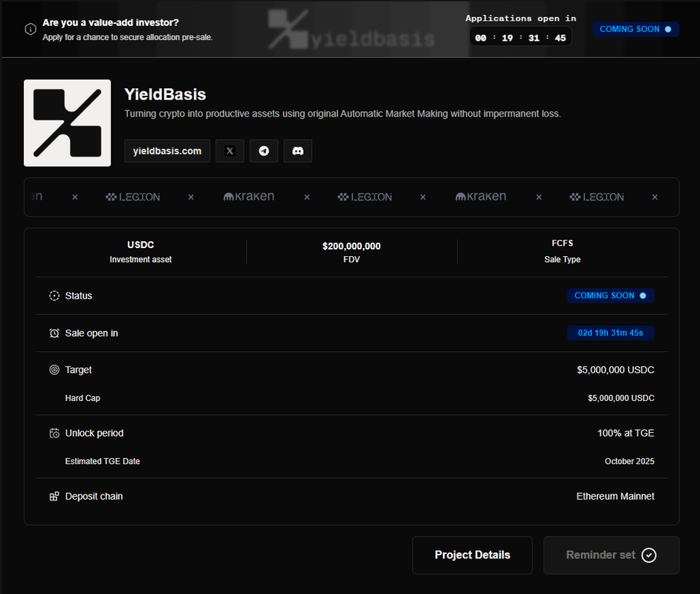Open the X (Twitter) social link
Screen dimensions: 700x594
(230, 151)
